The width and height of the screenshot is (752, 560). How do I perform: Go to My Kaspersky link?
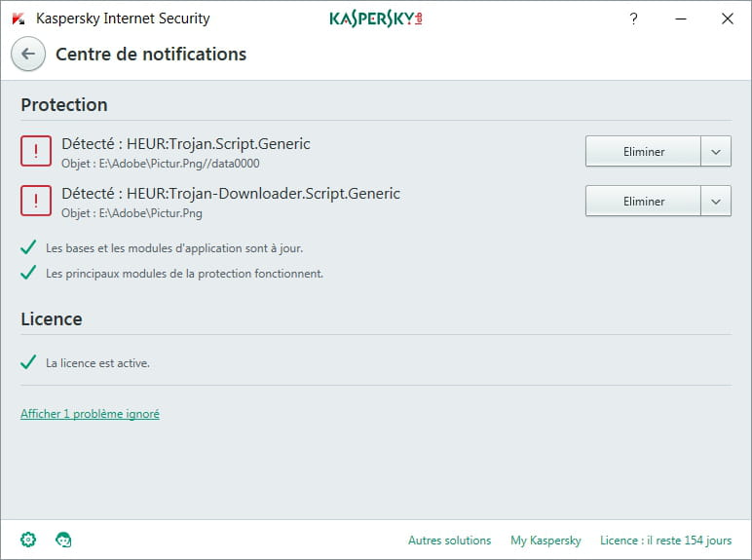(545, 541)
